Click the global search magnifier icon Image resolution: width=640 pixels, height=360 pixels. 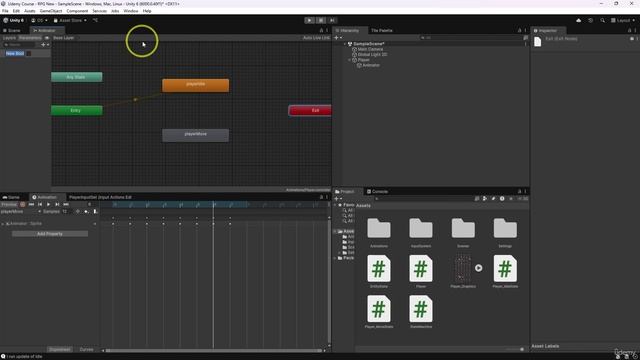(602, 20)
